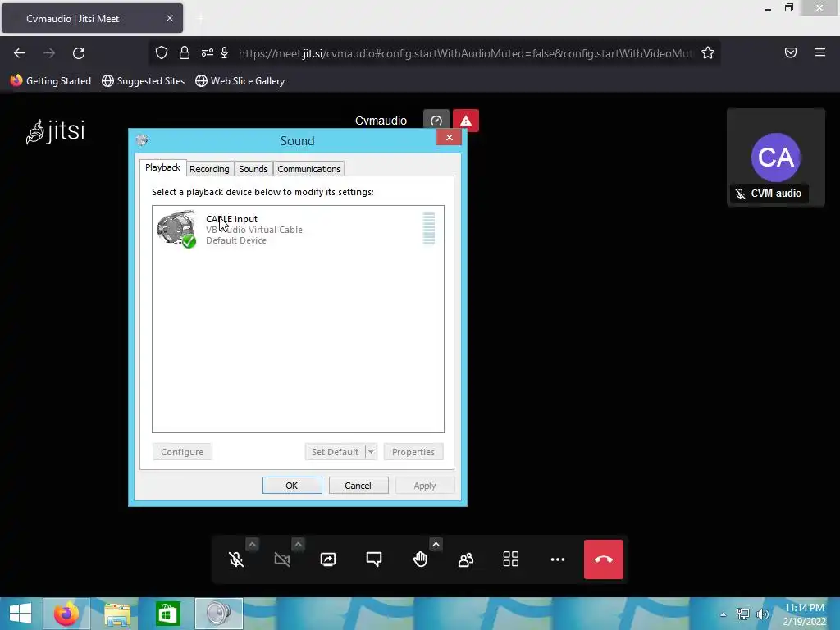Show site security lock info
The image size is (840, 630).
185,52
